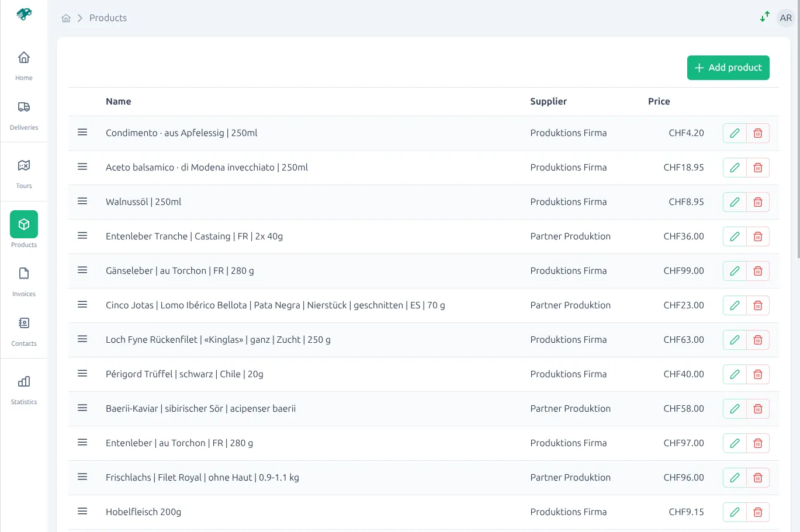
Task: Click the sync arrows icon in header
Action: [764, 17]
